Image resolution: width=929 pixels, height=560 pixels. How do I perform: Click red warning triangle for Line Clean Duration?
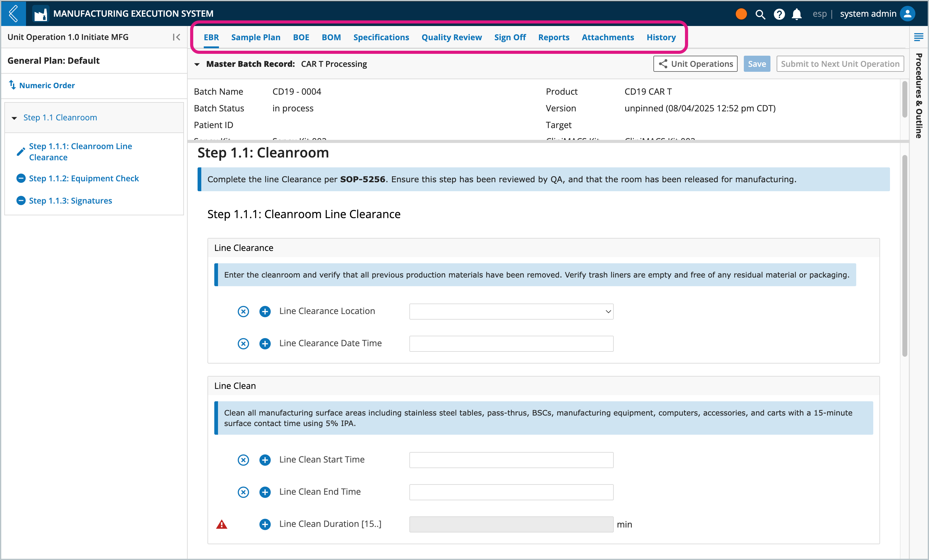tap(222, 524)
